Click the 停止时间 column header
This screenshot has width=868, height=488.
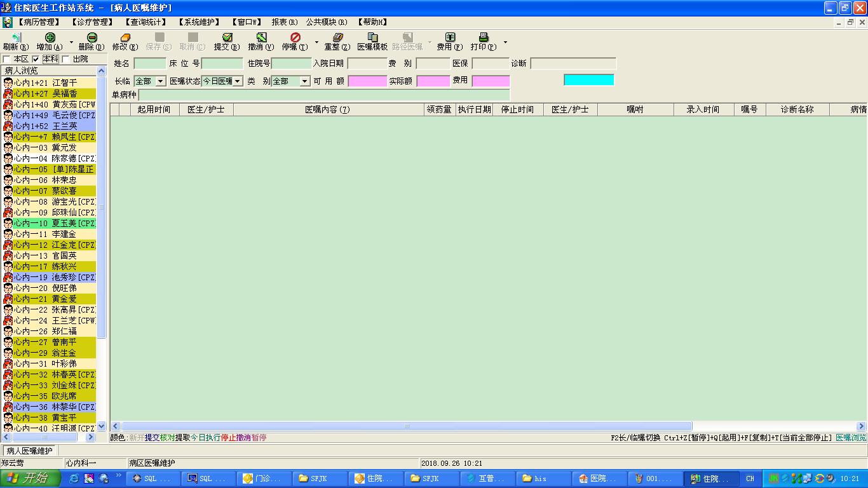click(x=517, y=109)
